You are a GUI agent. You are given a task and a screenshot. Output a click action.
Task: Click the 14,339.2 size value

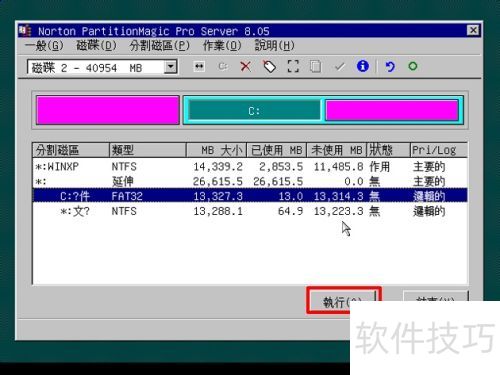click(x=218, y=166)
